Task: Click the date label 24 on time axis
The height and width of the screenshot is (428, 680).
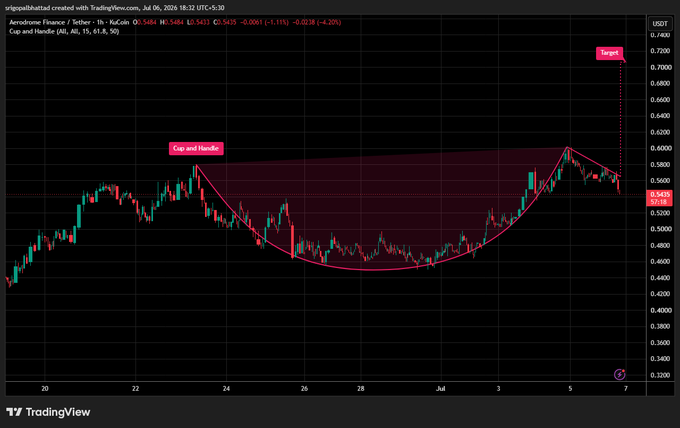Action: pos(226,389)
